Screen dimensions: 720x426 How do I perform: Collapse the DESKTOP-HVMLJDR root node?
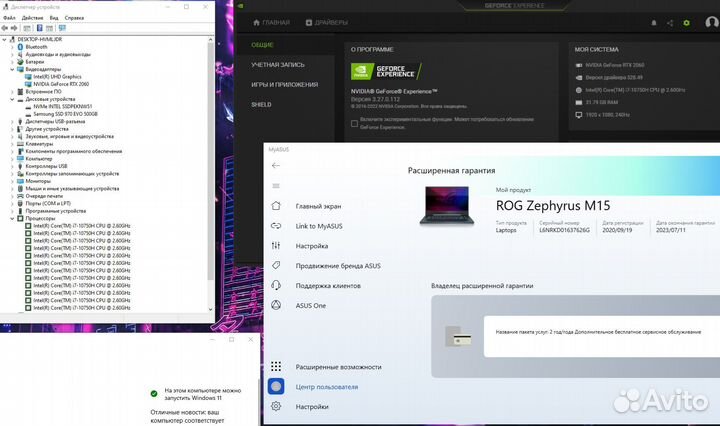pyautogui.click(x=5, y=39)
